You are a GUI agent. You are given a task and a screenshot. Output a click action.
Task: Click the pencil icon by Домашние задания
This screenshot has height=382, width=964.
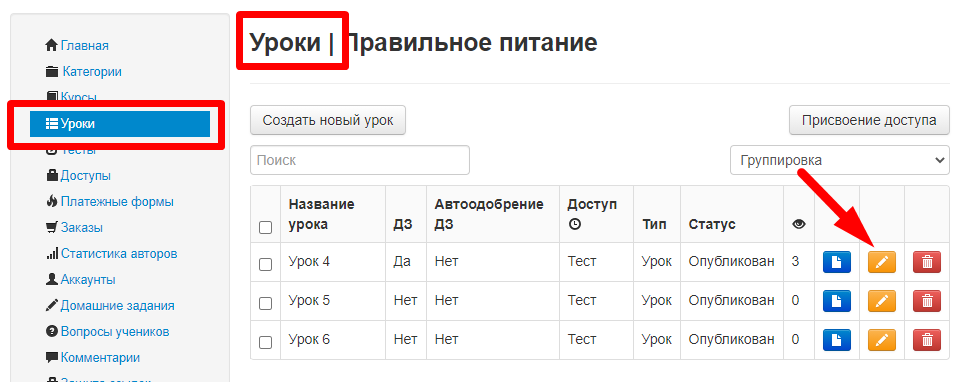[x=52, y=305]
